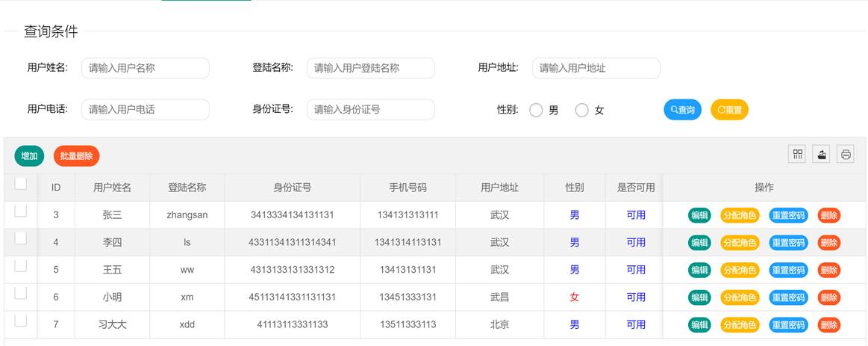Click 编辑 for user 李四
Viewport: 868px width, 346px height.
700,242
